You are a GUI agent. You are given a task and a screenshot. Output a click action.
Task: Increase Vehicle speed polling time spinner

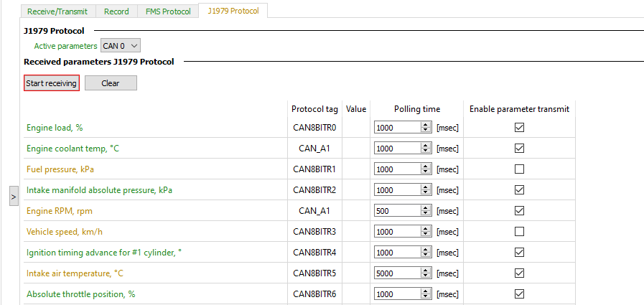(x=425, y=229)
